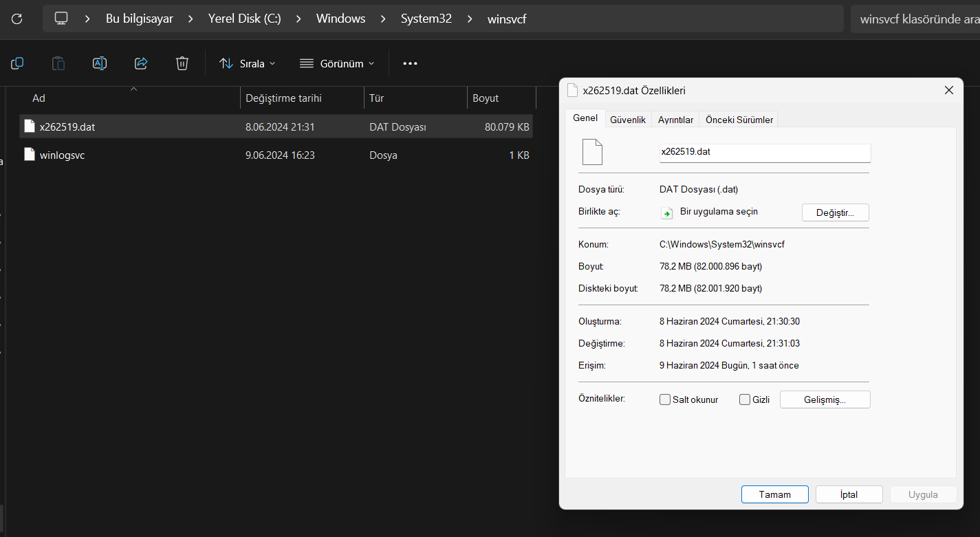Click the Rename icon in toolbar

pyautogui.click(x=100, y=63)
